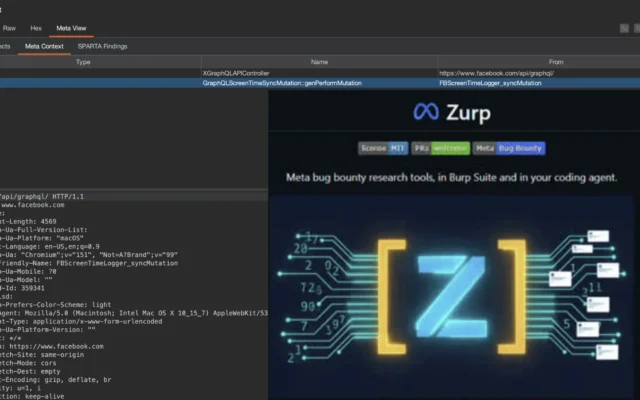Click the Meta Bug Bounty badge
Viewport: 640px width, 400px height.
point(509,148)
